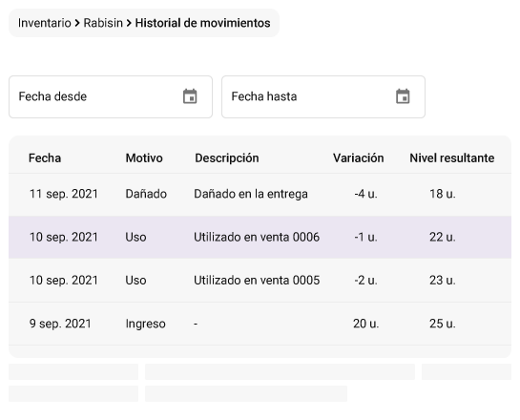520x420 pixels.
Task: Select Historial de movimientos breadcrumb item
Action: (x=202, y=23)
